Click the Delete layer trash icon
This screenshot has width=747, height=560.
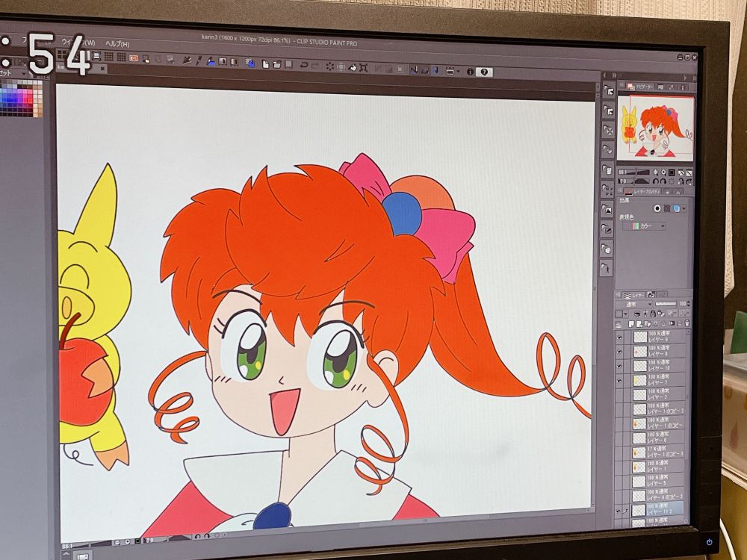point(687,323)
